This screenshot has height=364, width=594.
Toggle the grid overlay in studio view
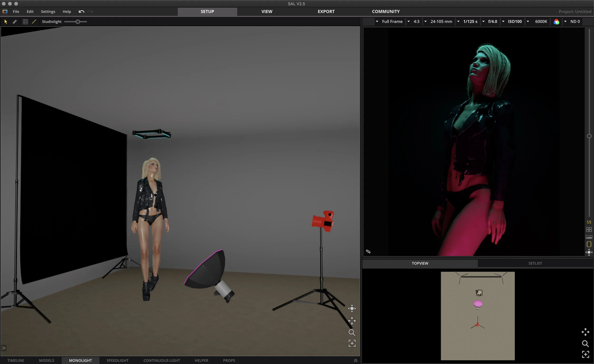click(x=25, y=22)
